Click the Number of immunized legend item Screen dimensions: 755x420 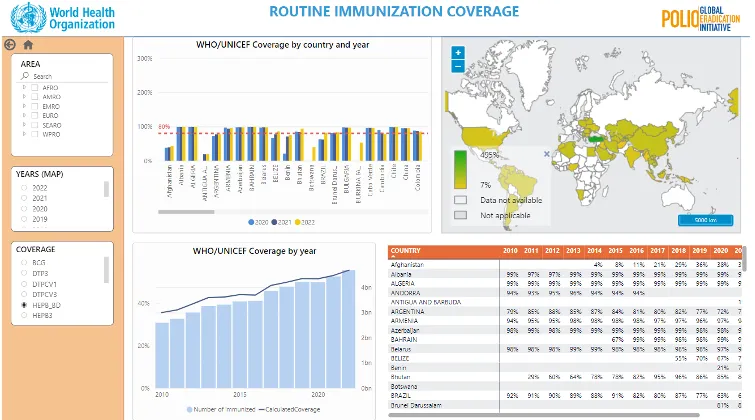[221, 409]
